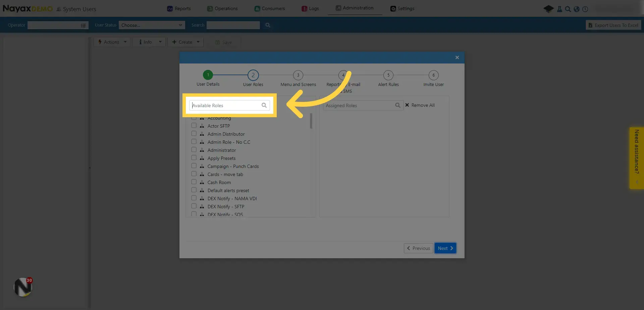The height and width of the screenshot is (310, 644).
Task: Tick the Actor SFTP role checkbox
Action: click(x=194, y=126)
